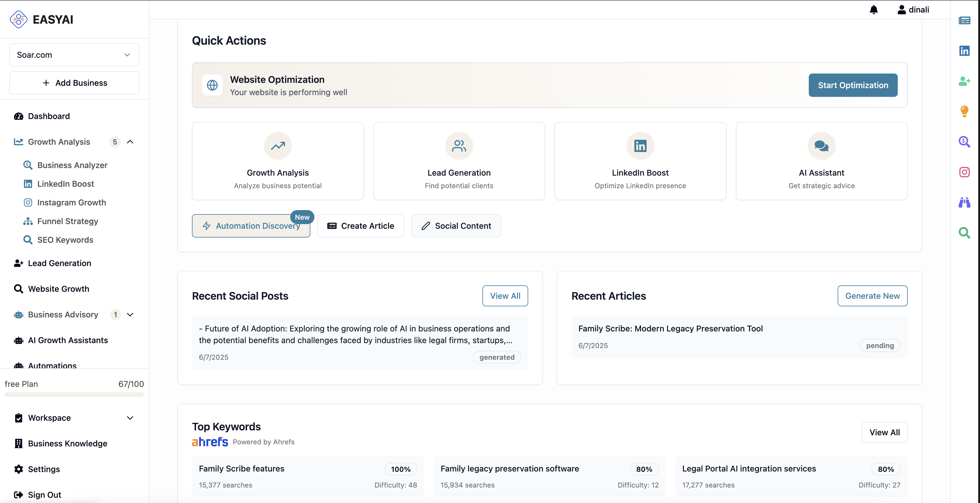Click the green add-user icon in right rail

[964, 81]
